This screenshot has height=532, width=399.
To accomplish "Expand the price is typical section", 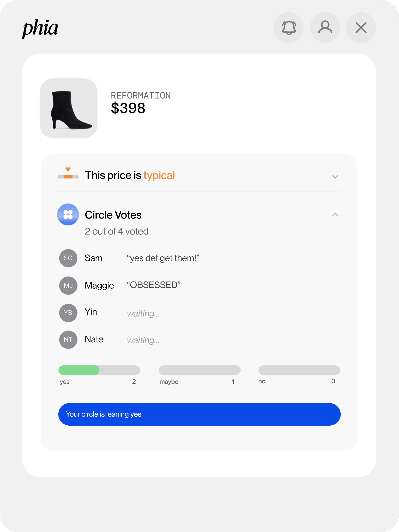I will point(335,177).
